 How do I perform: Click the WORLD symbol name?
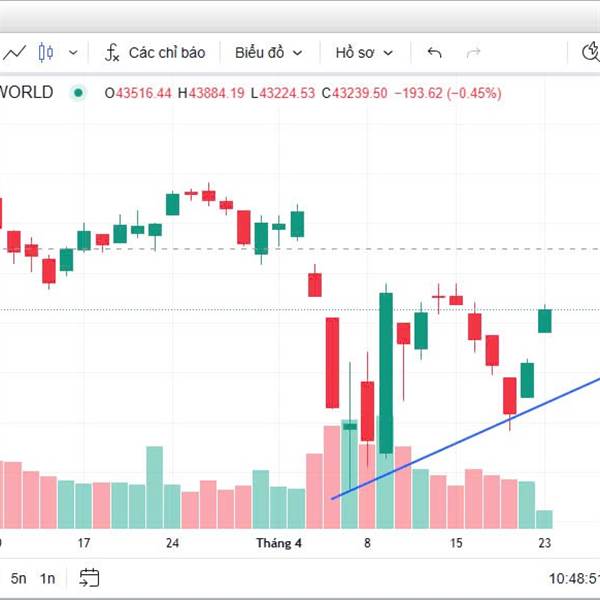pyautogui.click(x=30, y=93)
